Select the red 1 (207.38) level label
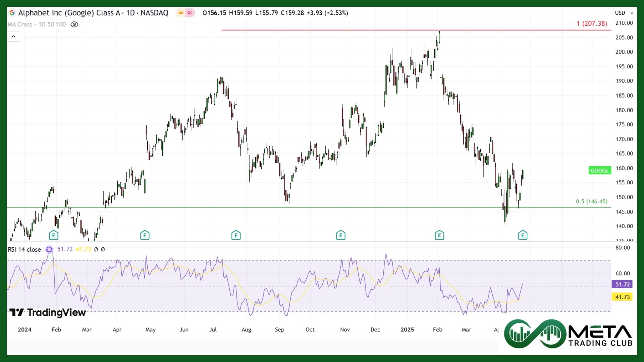The image size is (644, 362). (592, 23)
